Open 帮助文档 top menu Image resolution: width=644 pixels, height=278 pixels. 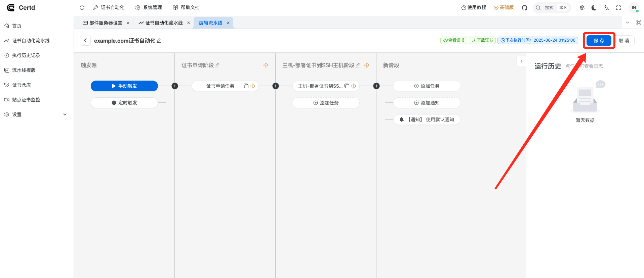pyautogui.click(x=186, y=7)
